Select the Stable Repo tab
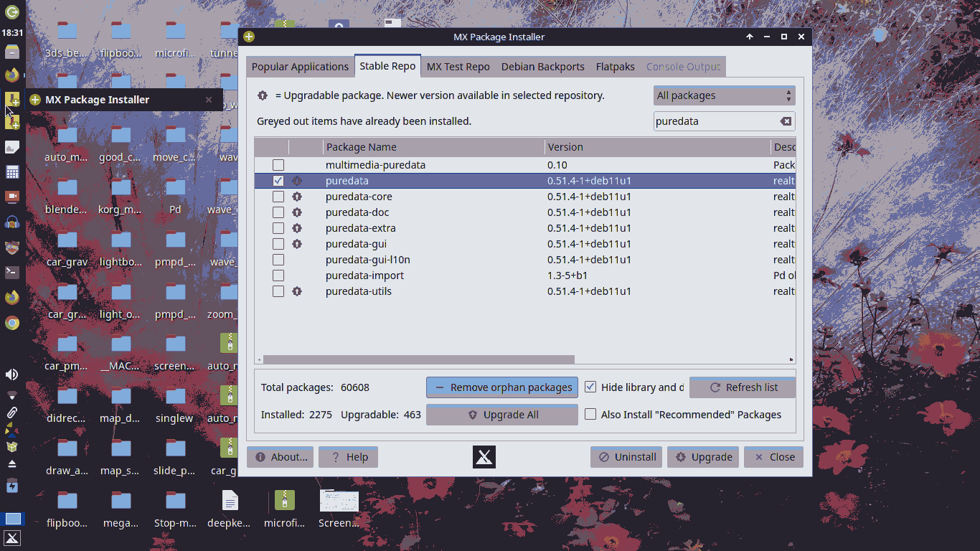 pyautogui.click(x=387, y=66)
